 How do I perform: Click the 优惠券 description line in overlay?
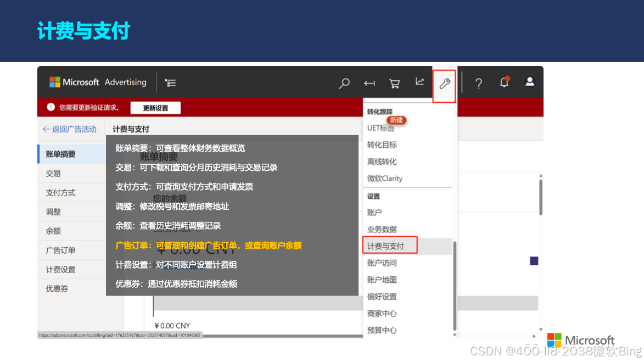coord(176,284)
